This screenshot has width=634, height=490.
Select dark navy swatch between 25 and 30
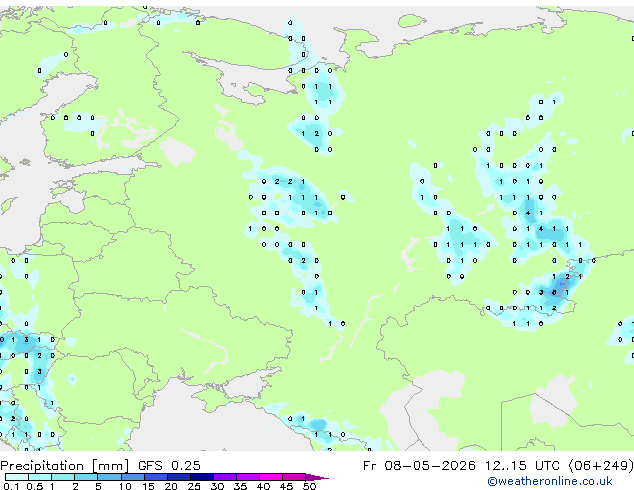(x=202, y=477)
